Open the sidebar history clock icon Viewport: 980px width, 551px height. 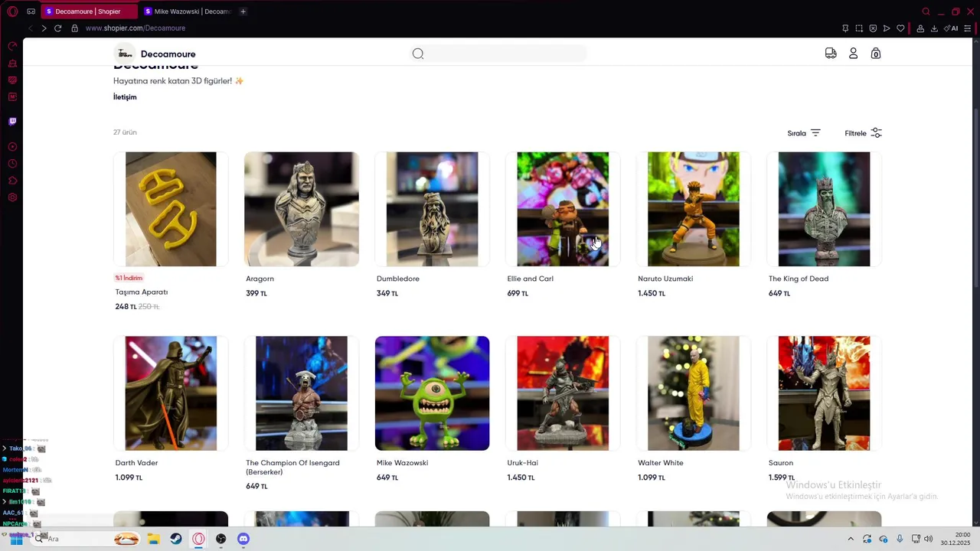pyautogui.click(x=12, y=164)
